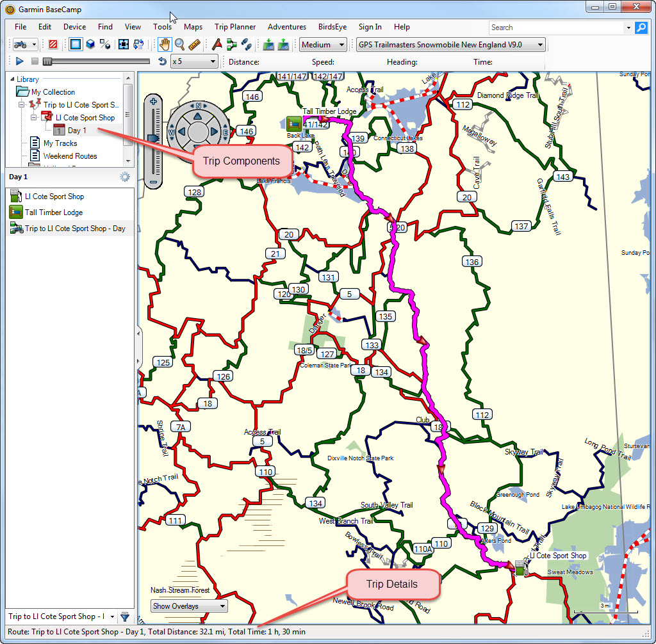Collapse the Trip to LI Cote Sport S... node
The height and width of the screenshot is (644, 656).
21,104
